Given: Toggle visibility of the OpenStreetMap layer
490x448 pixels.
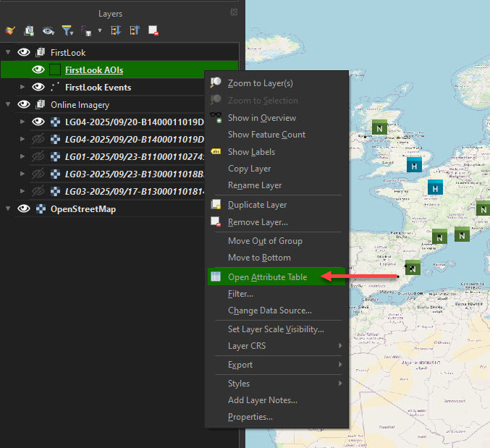Looking at the screenshot, I should click(24, 209).
